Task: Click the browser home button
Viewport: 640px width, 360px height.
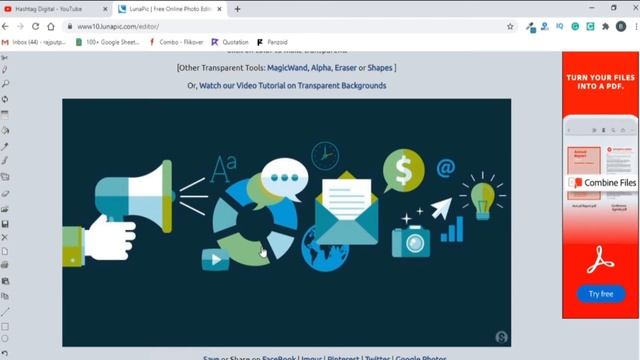Action: (x=51, y=27)
